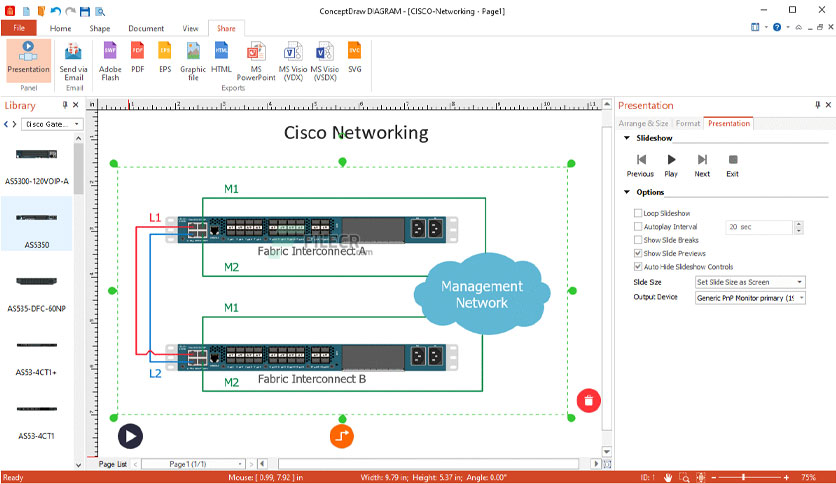Viewport: 836px width, 484px height.
Task: Open the Output Device dropdown
Action: (x=750, y=298)
